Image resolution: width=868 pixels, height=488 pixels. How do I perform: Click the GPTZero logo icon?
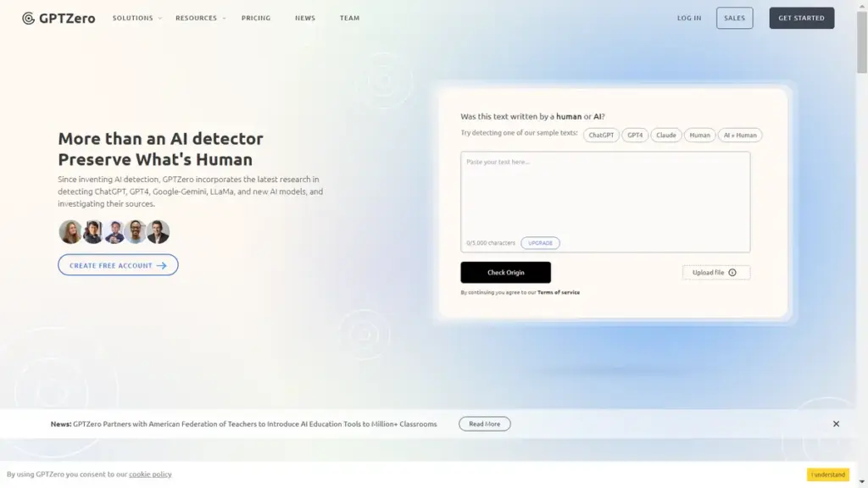[28, 19]
